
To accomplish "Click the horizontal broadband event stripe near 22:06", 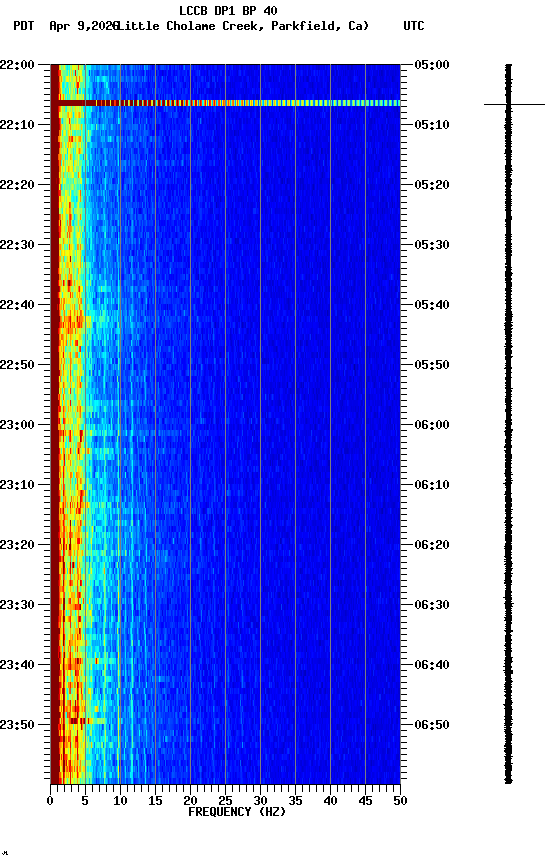I will pyautogui.click(x=225, y=103).
